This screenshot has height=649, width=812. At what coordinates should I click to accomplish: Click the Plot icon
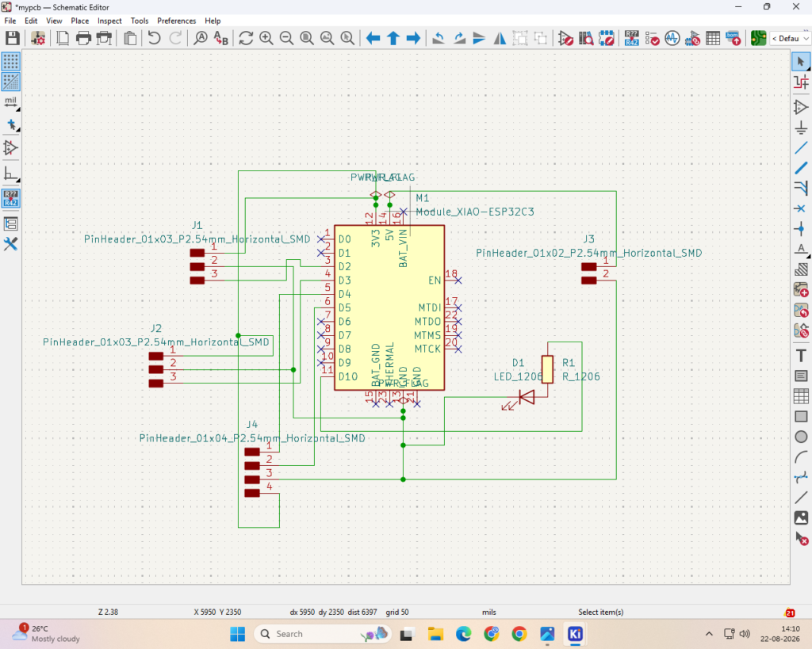104,38
